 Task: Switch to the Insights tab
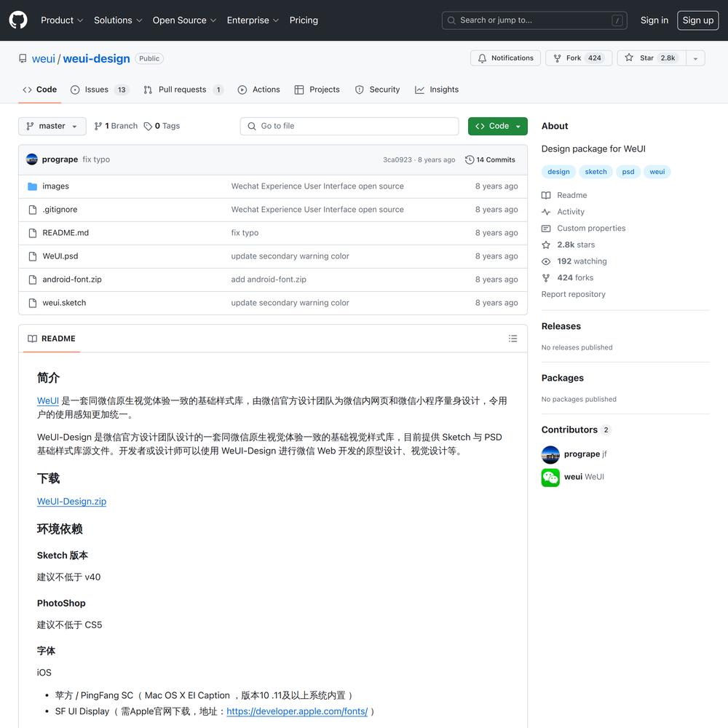436,90
